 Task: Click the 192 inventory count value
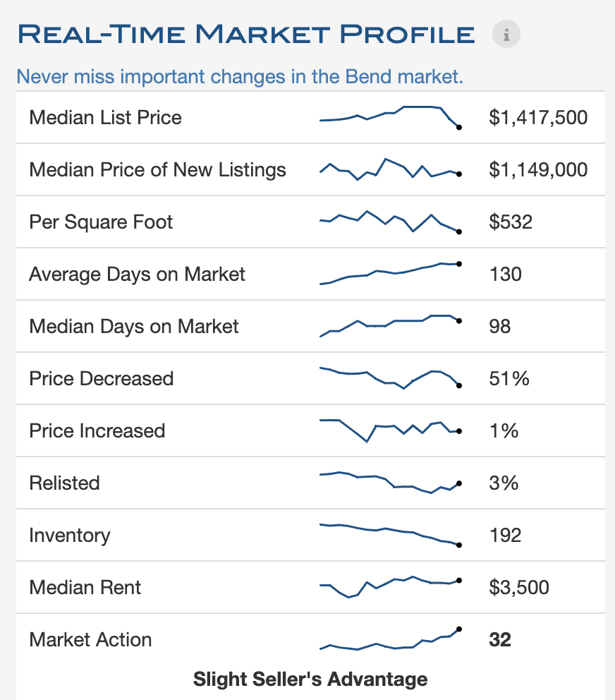pos(505,535)
